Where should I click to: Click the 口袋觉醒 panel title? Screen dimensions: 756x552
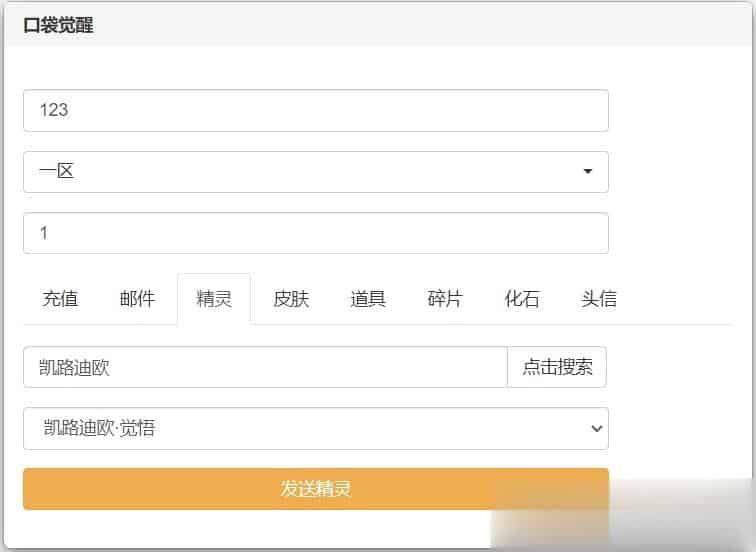click(58, 26)
